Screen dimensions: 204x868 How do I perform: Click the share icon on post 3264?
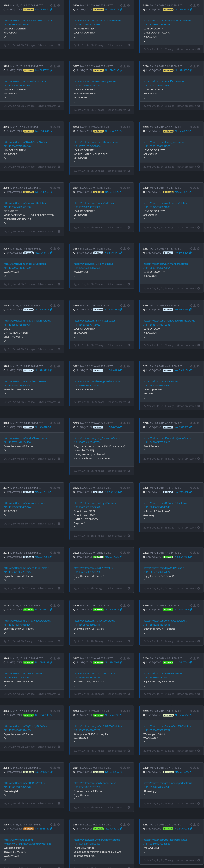coord(121,711)
